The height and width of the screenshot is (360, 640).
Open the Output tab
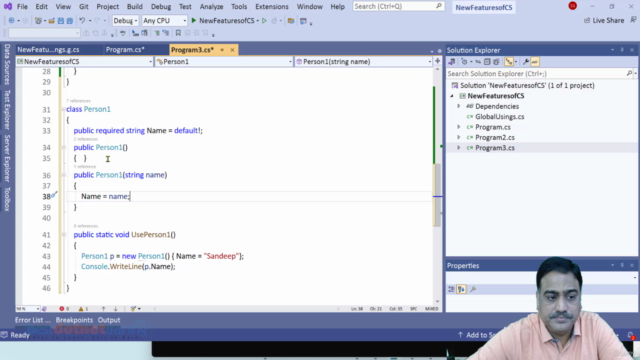(x=109, y=320)
